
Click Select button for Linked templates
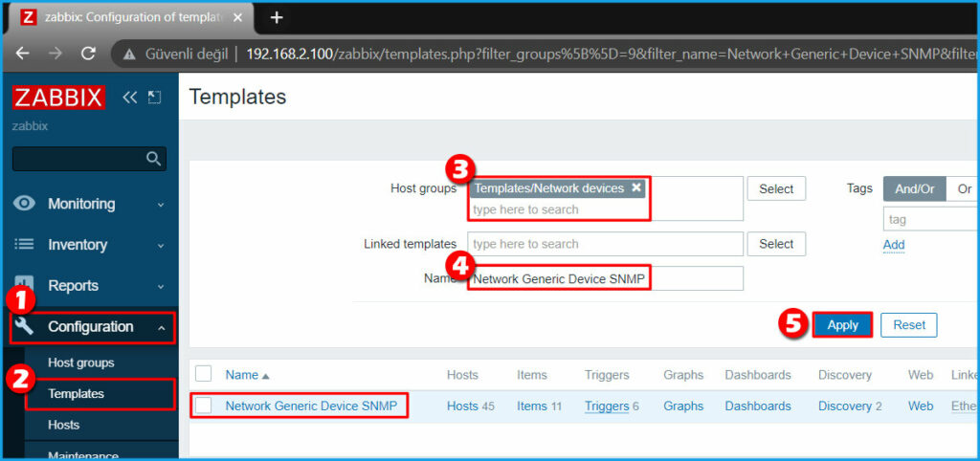776,244
